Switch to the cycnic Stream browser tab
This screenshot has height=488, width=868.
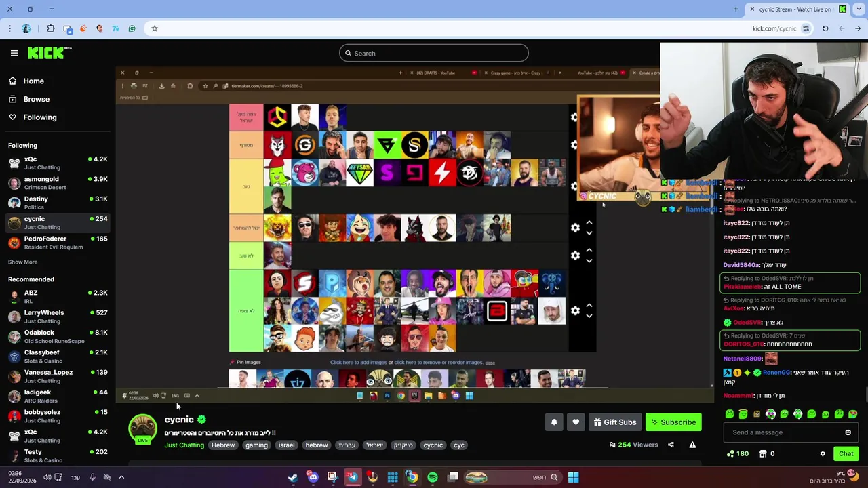pyautogui.click(x=797, y=9)
